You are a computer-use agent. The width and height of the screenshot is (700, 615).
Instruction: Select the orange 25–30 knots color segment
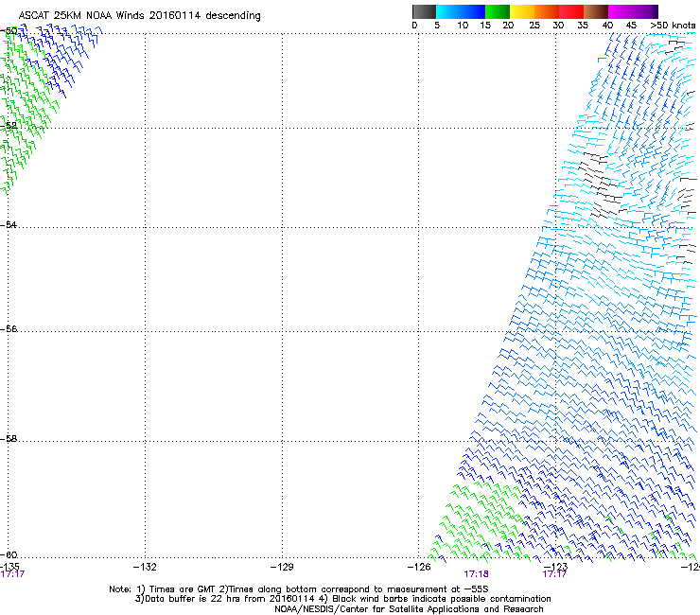pos(547,11)
